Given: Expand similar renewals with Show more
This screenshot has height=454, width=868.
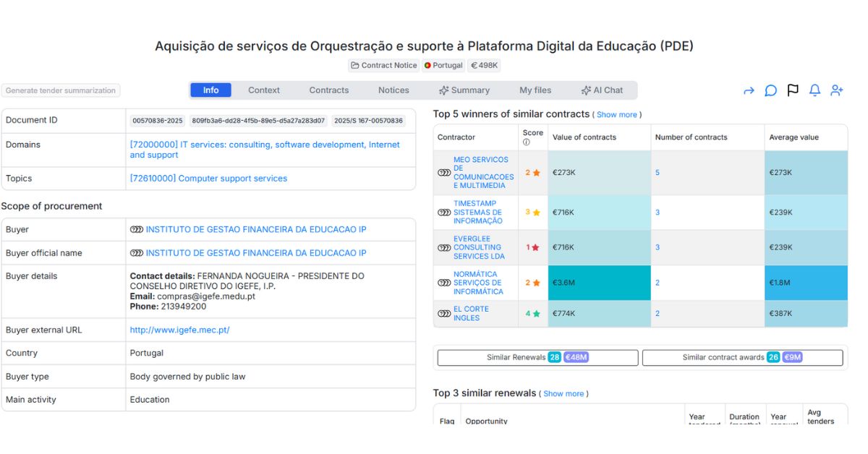Looking at the screenshot, I should coord(563,394).
